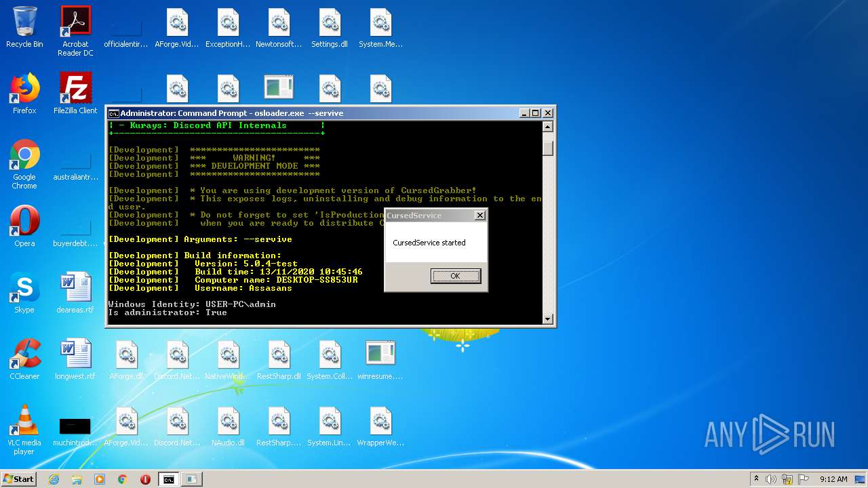
Task: Open the Recycle Bin
Action: (x=24, y=28)
